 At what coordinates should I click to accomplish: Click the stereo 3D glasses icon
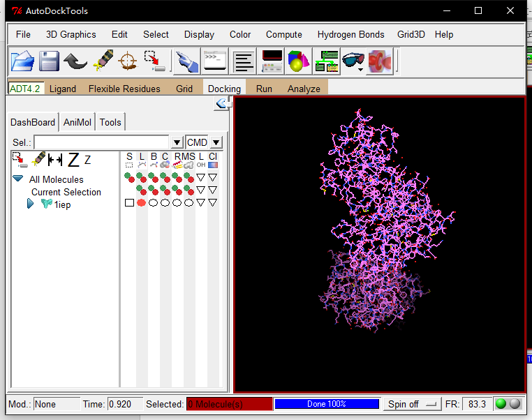(x=353, y=61)
